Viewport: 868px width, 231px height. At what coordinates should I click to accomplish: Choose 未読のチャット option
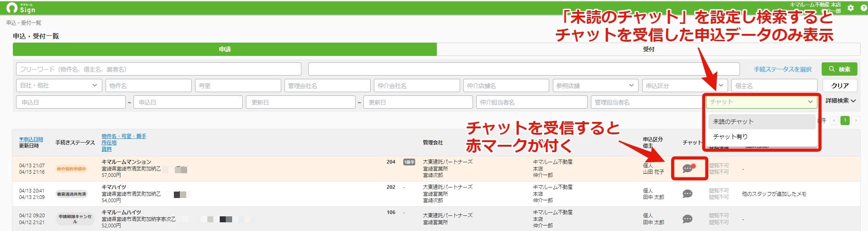click(x=762, y=121)
